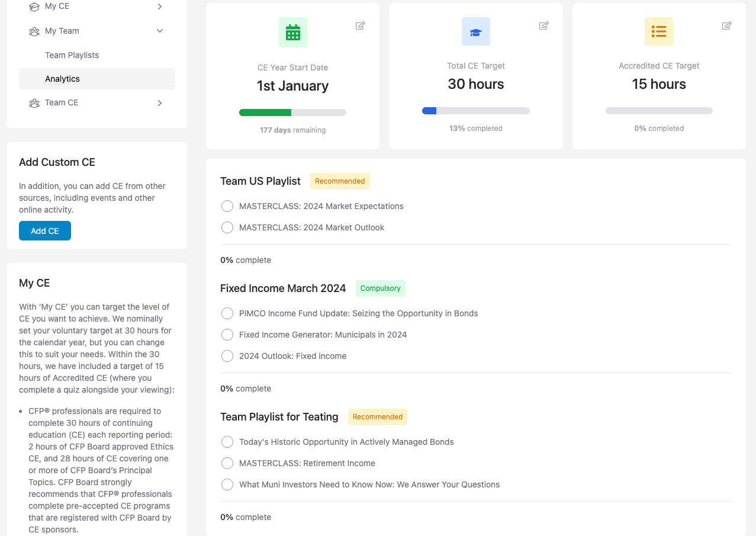
Task: Expand the My CE sidebar section
Action: point(160,7)
